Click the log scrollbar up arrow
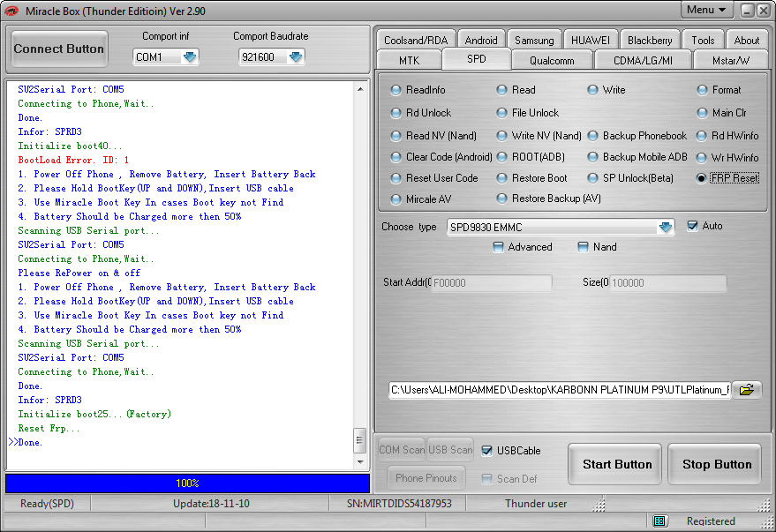Viewport: 776px width, 532px height. tap(360, 89)
